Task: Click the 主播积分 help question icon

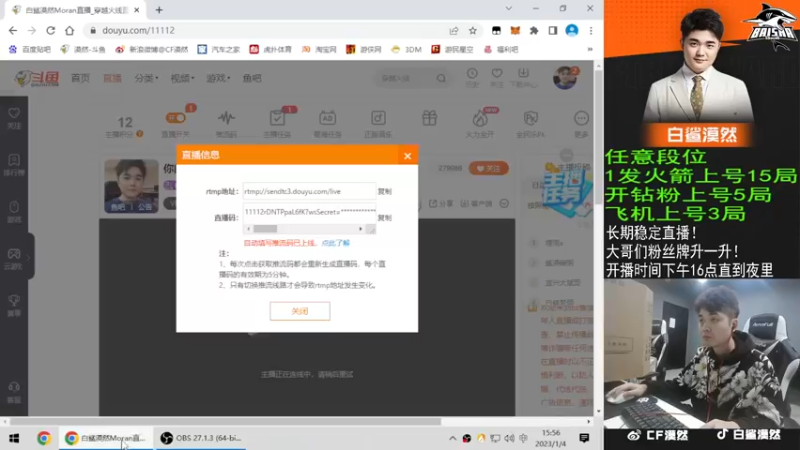Action: coord(140,134)
